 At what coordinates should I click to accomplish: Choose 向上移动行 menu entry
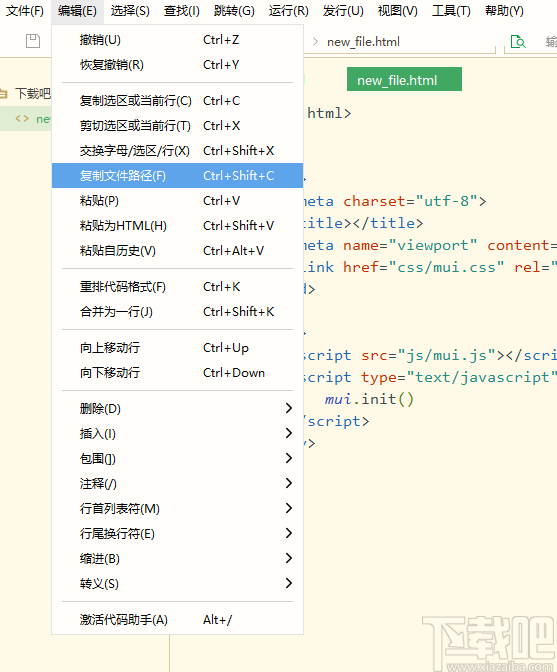(x=177, y=348)
